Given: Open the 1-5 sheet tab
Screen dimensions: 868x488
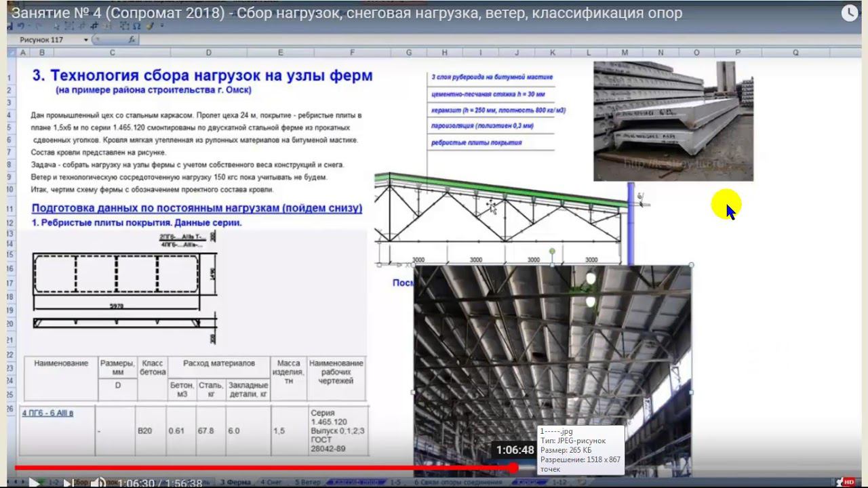Looking at the screenshot, I should tap(395, 482).
